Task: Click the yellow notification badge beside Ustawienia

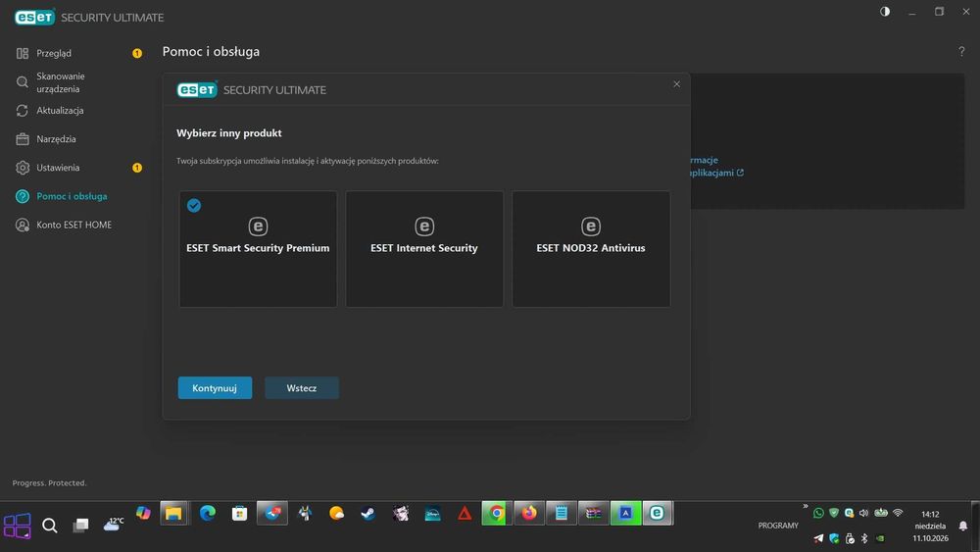Action: coord(137,168)
